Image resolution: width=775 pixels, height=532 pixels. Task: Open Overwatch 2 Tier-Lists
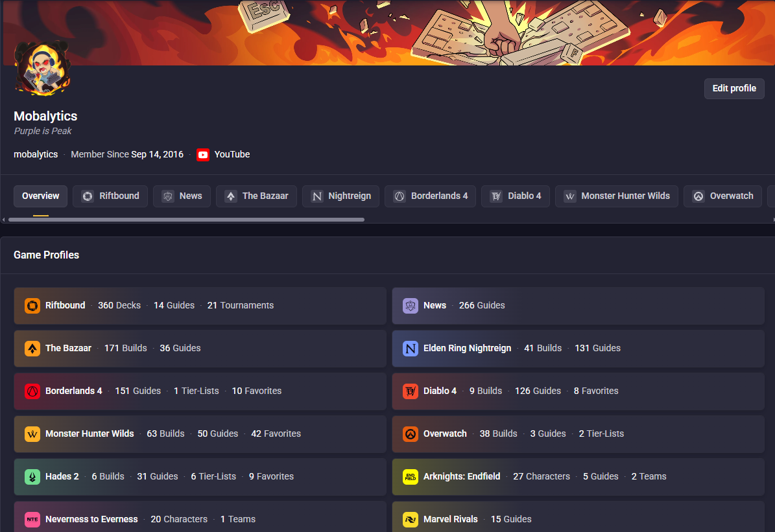pos(601,434)
